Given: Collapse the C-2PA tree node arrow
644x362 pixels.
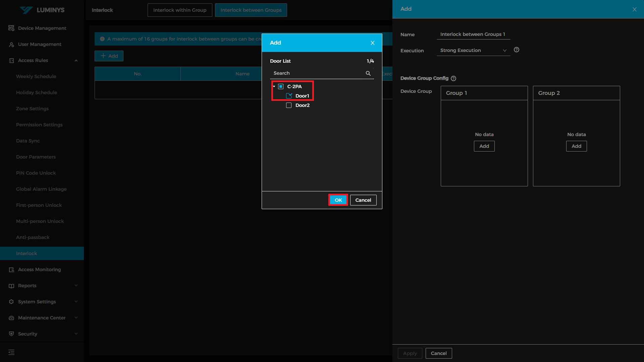Looking at the screenshot, I should pyautogui.click(x=274, y=86).
